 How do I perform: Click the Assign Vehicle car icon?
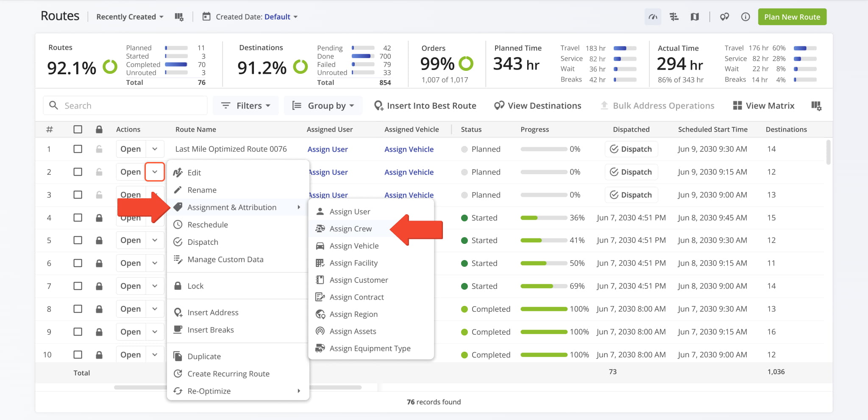pyautogui.click(x=320, y=246)
